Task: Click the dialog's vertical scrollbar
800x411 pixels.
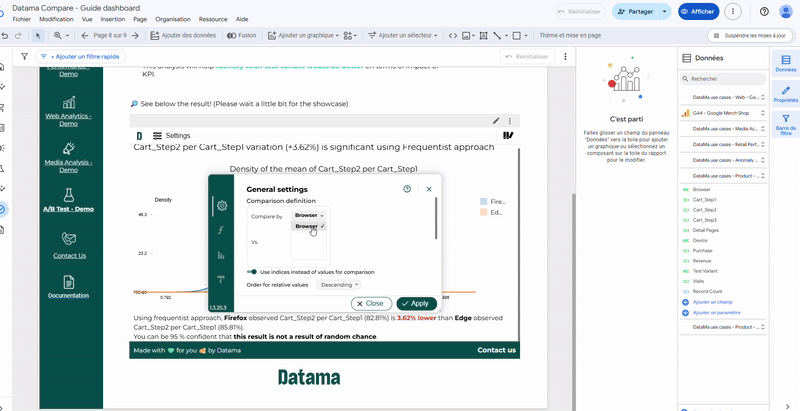Action: [x=436, y=218]
